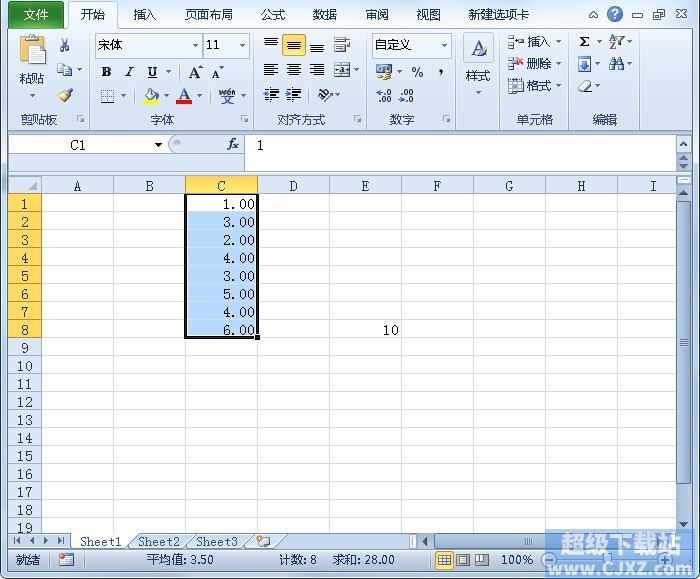Open the number format 自定义 dropdown
This screenshot has height=579, width=700.
(x=444, y=45)
